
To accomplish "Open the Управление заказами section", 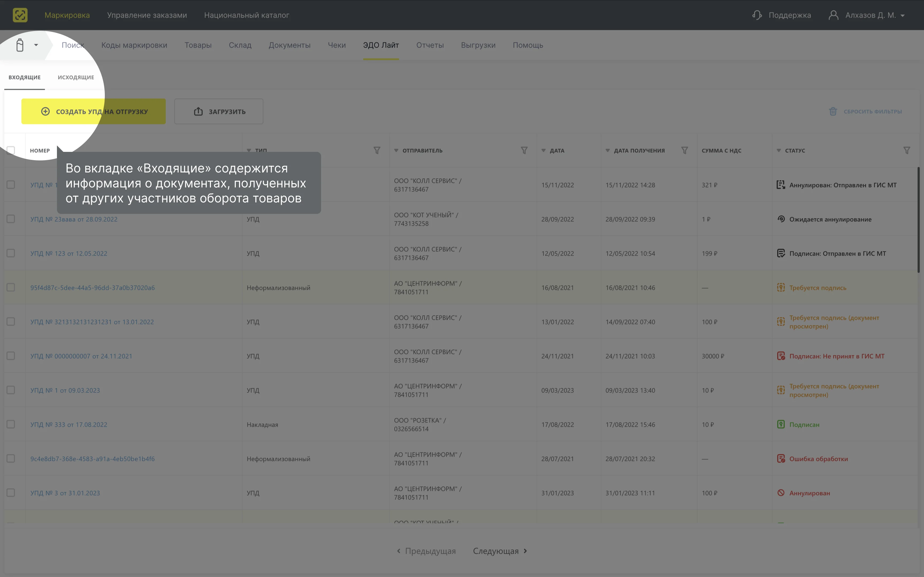I will click(147, 15).
